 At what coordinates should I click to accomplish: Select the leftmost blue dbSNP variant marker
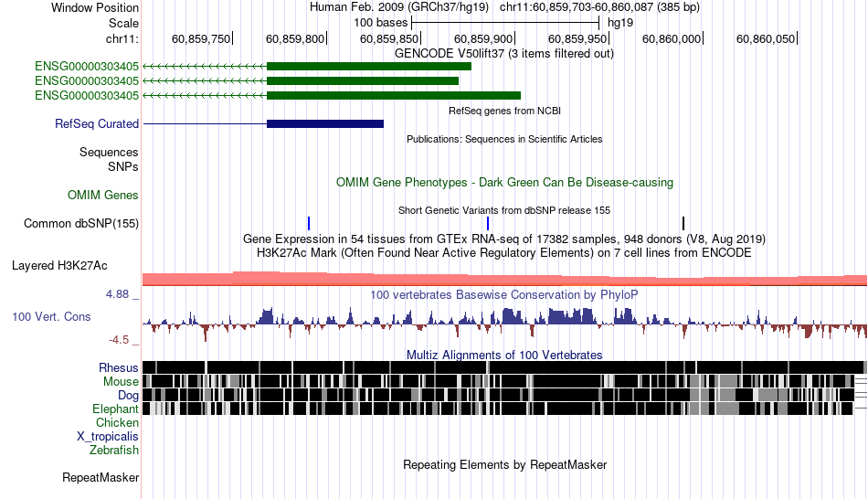(308, 223)
